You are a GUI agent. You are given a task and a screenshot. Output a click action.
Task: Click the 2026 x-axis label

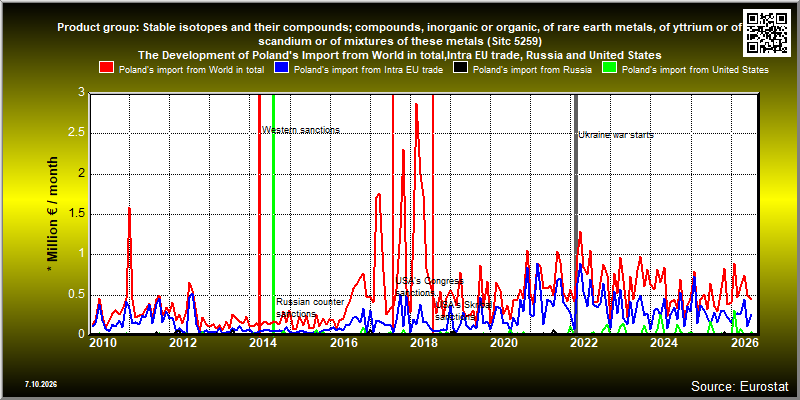(743, 343)
